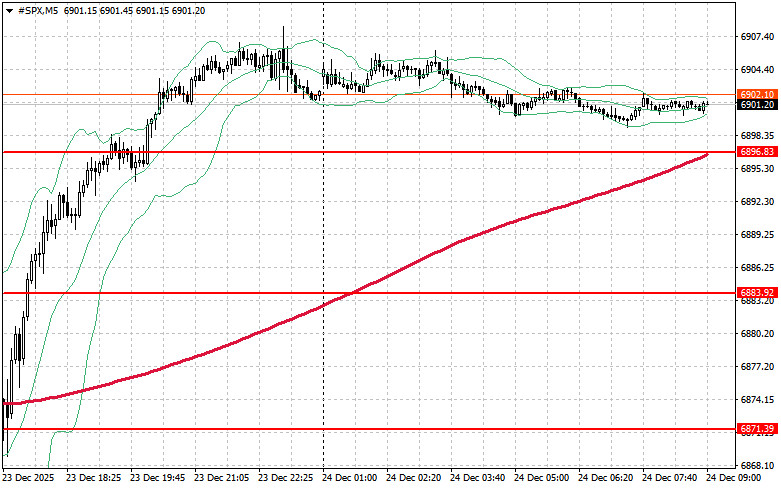781x489 pixels.
Task: Click the 24 Dec 03:40 time label
Action: tap(481, 479)
